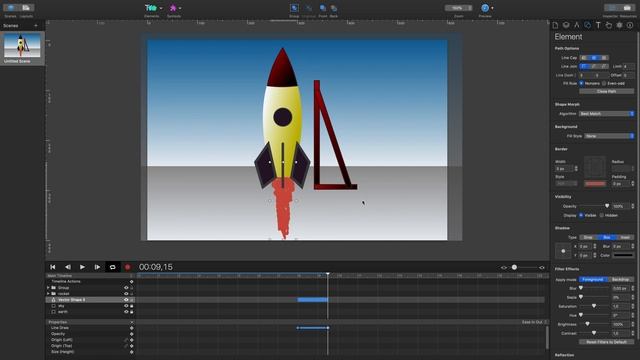Open the Identity inspector tab icon

[630, 25]
